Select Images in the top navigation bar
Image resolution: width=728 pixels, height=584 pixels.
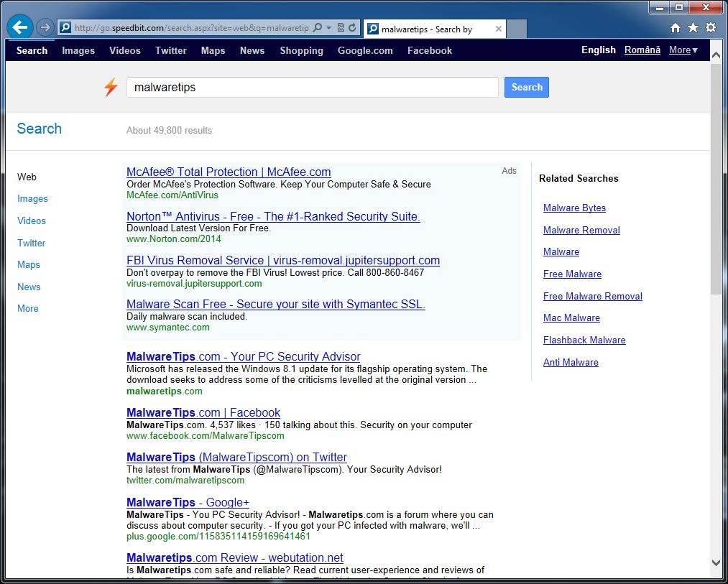(78, 50)
